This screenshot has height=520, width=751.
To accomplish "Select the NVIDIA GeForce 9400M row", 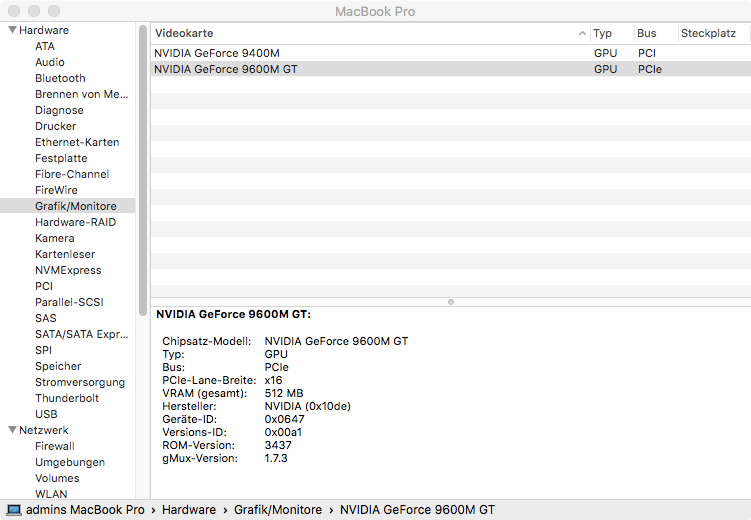I will 451,53.
